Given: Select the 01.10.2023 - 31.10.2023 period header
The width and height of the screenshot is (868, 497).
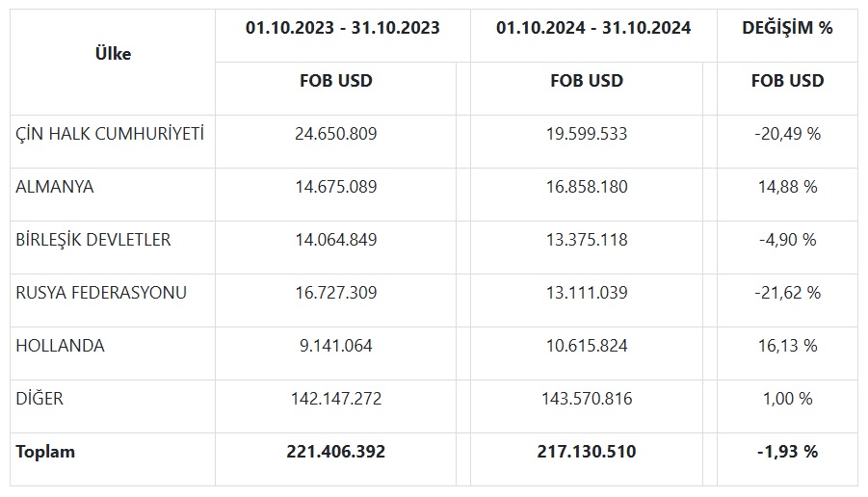Looking at the screenshot, I should 343,28.
